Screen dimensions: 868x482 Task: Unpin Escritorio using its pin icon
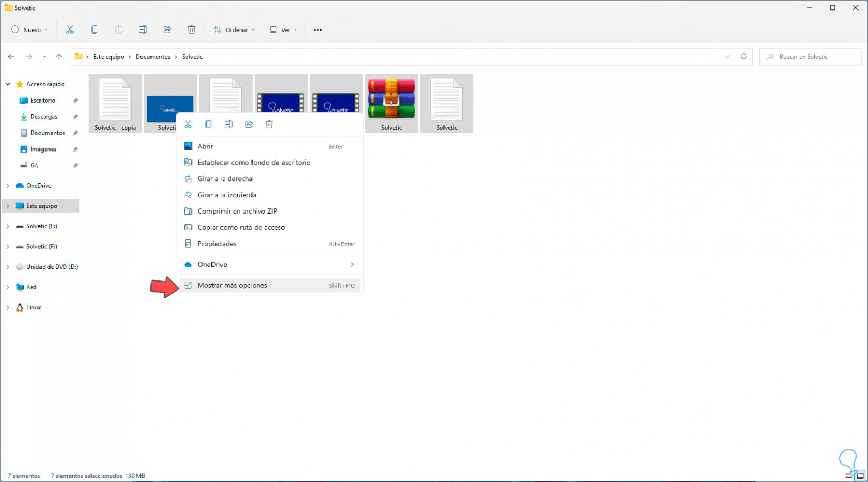(x=75, y=101)
